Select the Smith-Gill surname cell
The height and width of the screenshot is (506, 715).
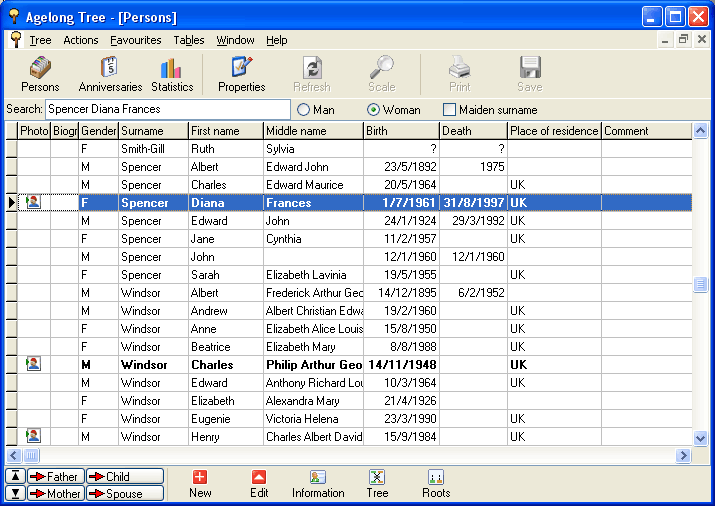pyautogui.click(x=153, y=149)
